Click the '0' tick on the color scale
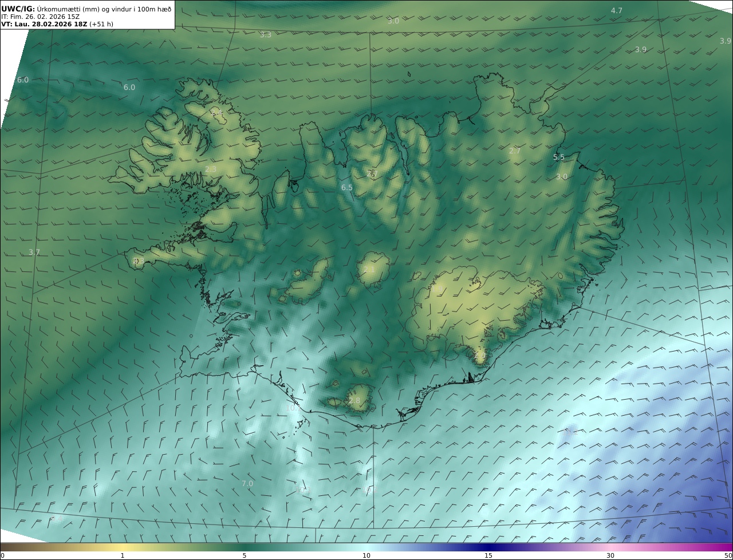 (2, 555)
